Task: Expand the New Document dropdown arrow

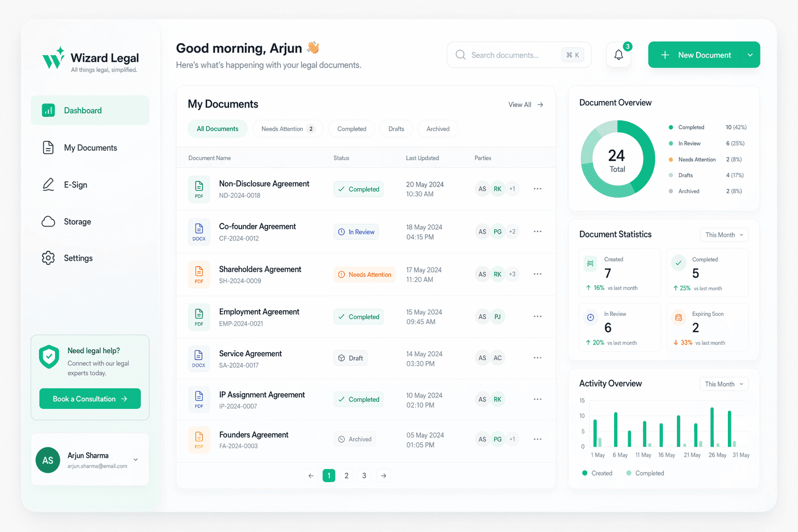Action: pyautogui.click(x=750, y=55)
